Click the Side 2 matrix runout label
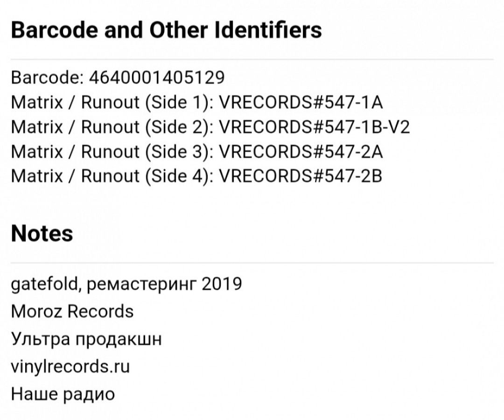This screenshot has height=420, width=504. pos(112,127)
